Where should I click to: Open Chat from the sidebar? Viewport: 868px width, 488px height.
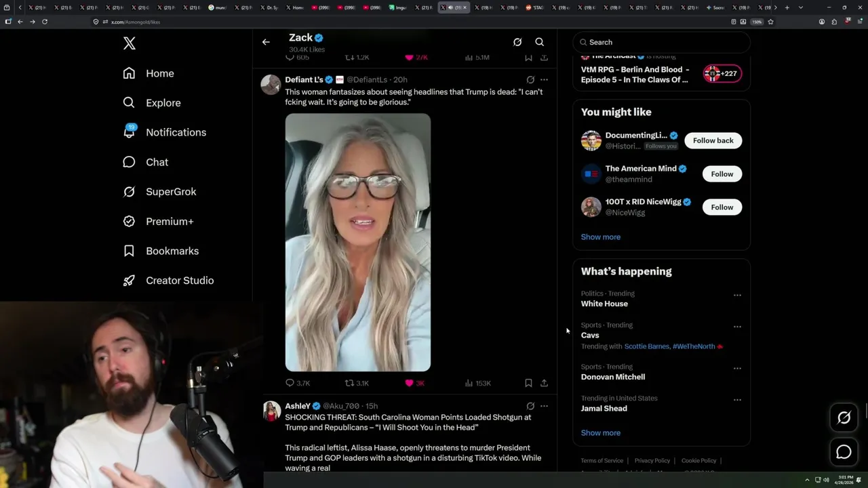[x=145, y=162]
